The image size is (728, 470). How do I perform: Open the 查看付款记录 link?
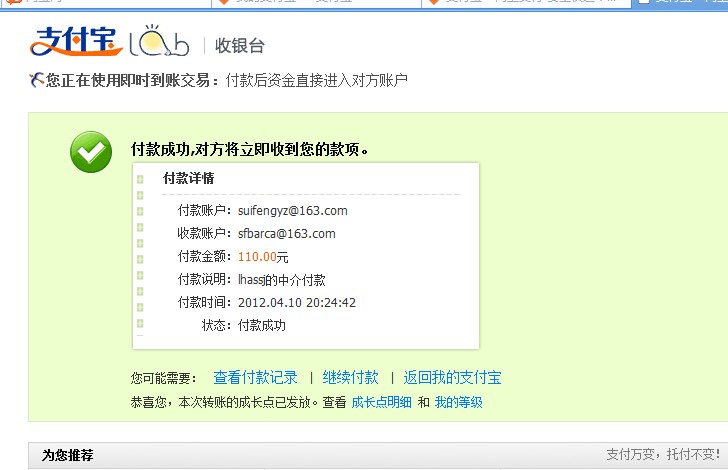tap(255, 377)
